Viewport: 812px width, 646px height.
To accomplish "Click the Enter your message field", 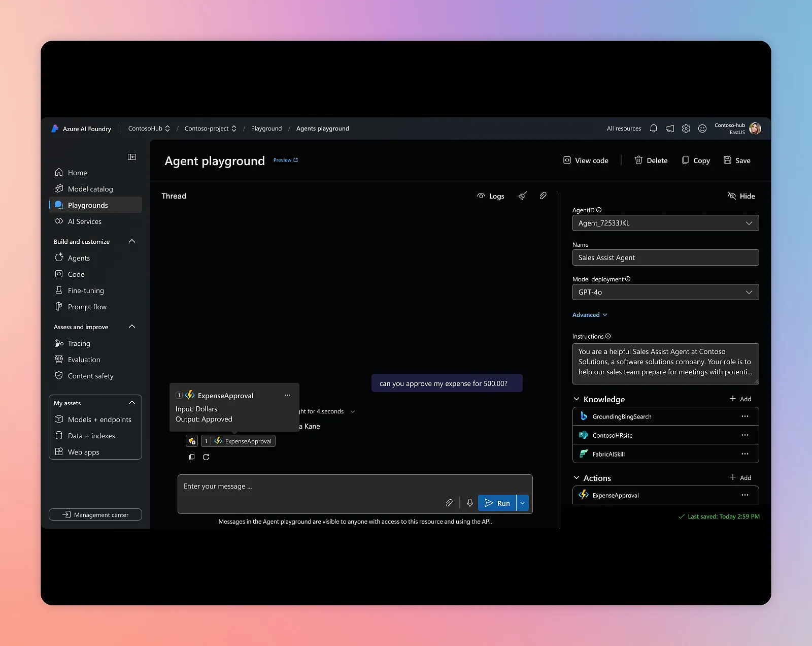I will pyautogui.click(x=310, y=487).
